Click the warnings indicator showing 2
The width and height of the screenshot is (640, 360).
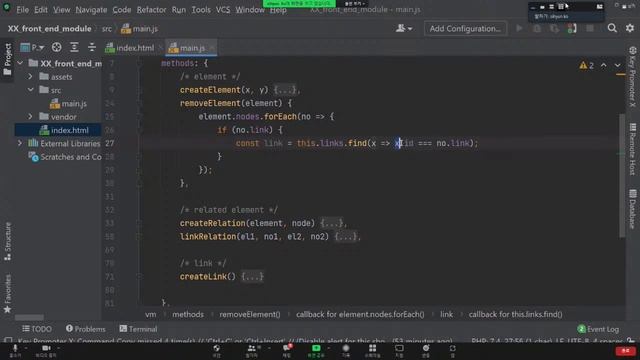tap(587, 65)
